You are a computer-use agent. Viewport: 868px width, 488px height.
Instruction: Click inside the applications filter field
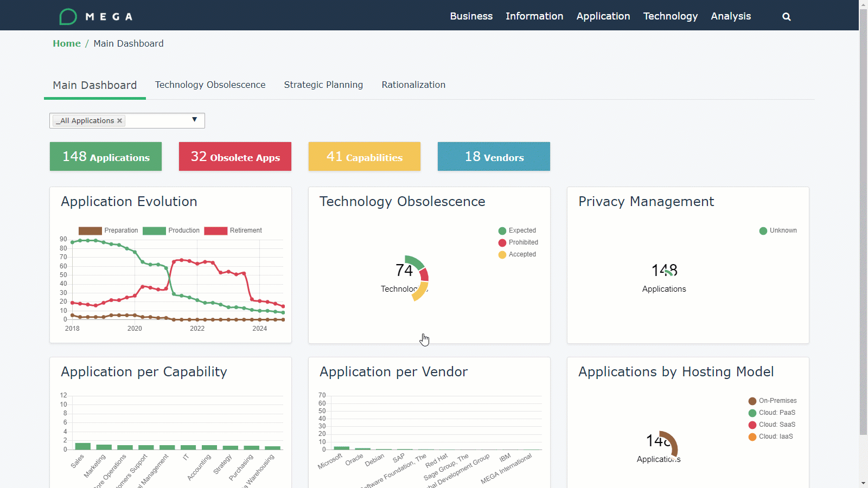[x=127, y=120]
